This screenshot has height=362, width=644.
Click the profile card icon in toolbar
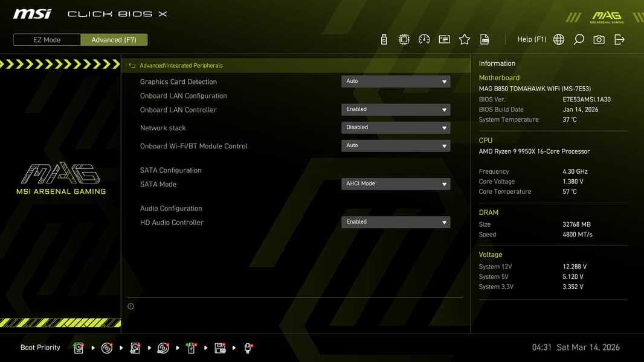click(445, 39)
